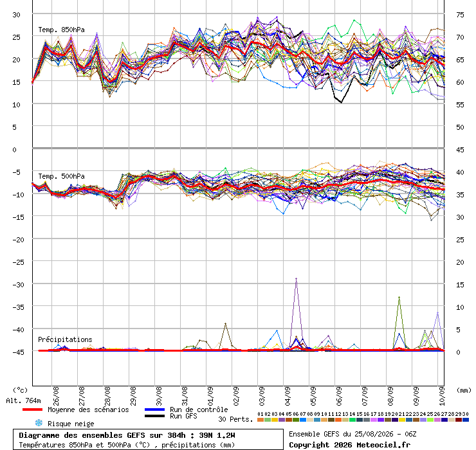476x450 pixels.
Task: Click the 'Run GFS' legend text
Action: [x=183, y=416]
